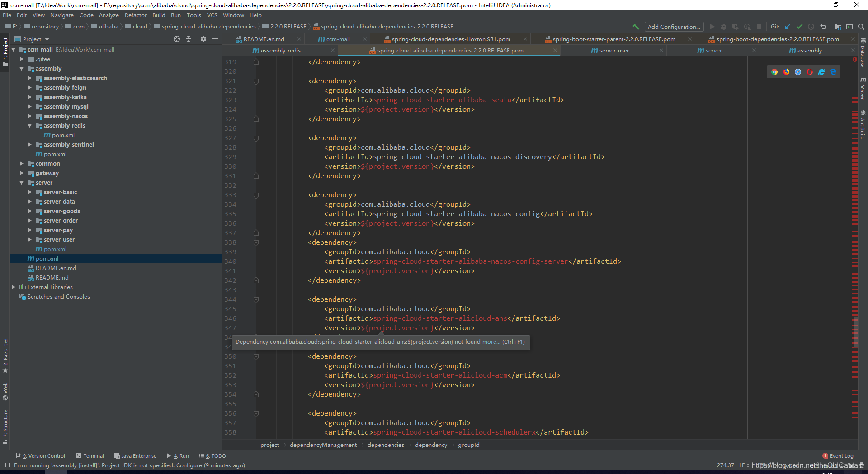Click the Add Configuration button
868x474 pixels.
click(x=674, y=27)
